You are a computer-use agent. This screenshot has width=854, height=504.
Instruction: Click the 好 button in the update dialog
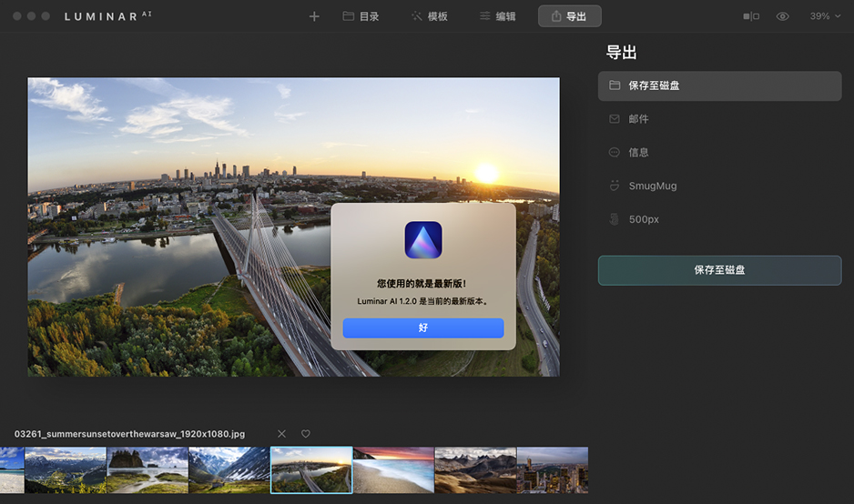423,328
